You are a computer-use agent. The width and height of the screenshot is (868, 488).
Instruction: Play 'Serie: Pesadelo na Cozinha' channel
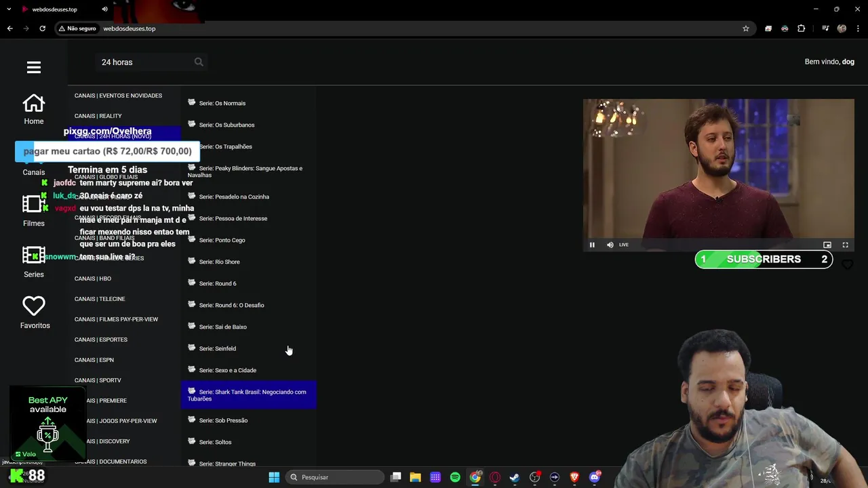point(248,197)
